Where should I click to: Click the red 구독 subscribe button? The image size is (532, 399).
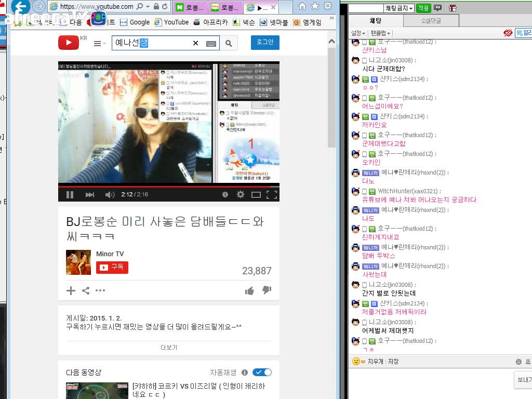pyautogui.click(x=112, y=267)
